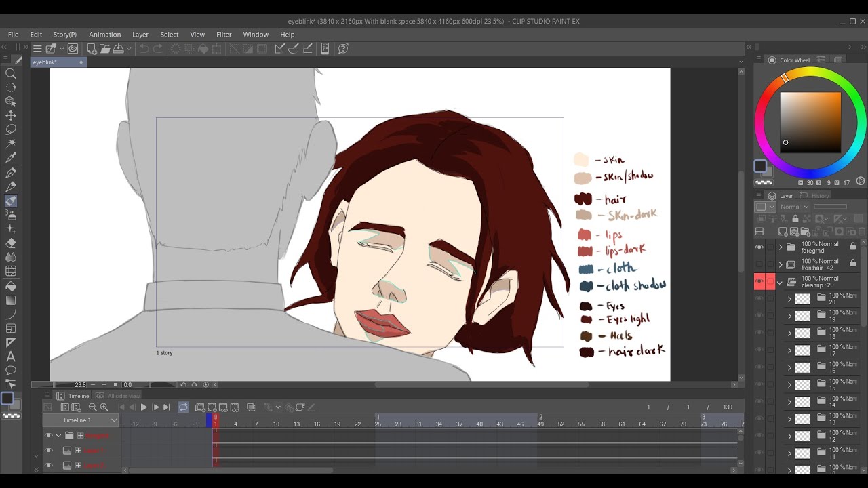Click the New document icon
The image size is (868, 488).
(x=91, y=49)
